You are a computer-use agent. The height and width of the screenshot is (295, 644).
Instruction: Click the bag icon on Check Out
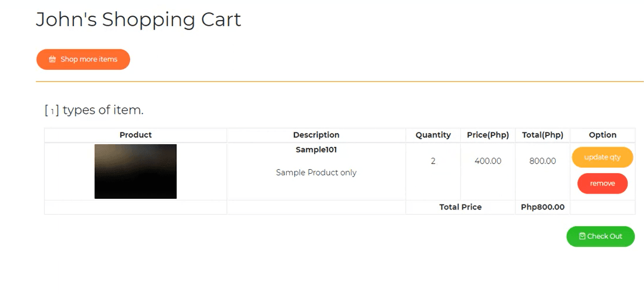(x=582, y=236)
